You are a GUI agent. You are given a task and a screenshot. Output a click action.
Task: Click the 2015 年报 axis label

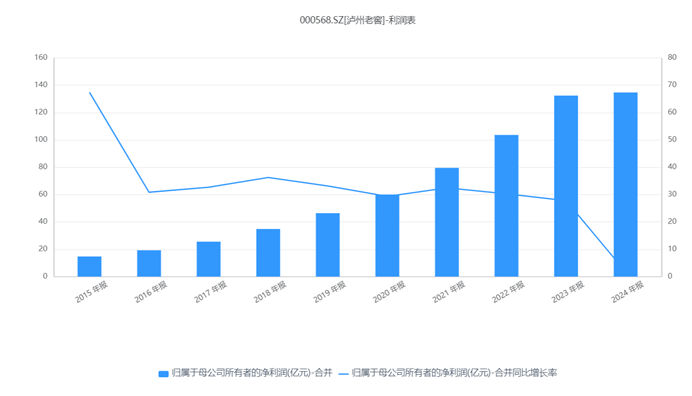(91, 292)
